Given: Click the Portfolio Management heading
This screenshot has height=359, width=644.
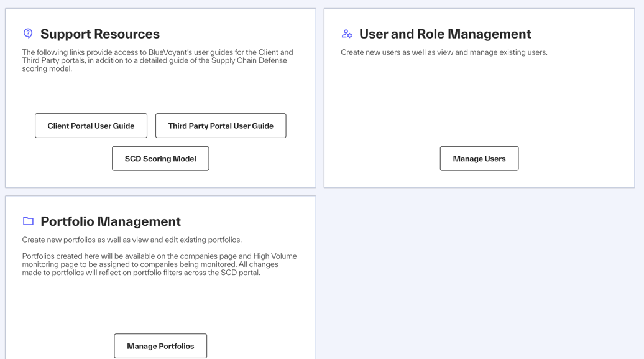Looking at the screenshot, I should tap(111, 221).
